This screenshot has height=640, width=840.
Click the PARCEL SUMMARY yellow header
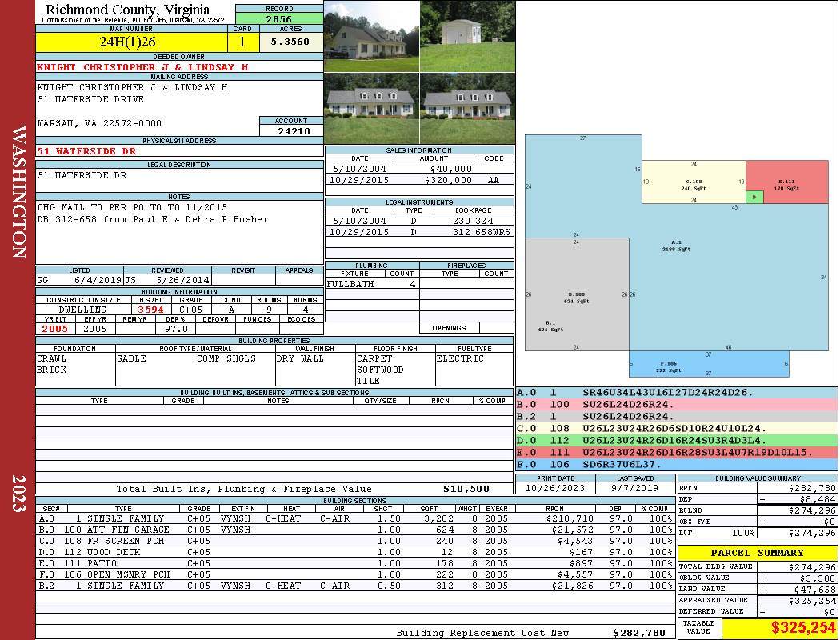pos(758,553)
